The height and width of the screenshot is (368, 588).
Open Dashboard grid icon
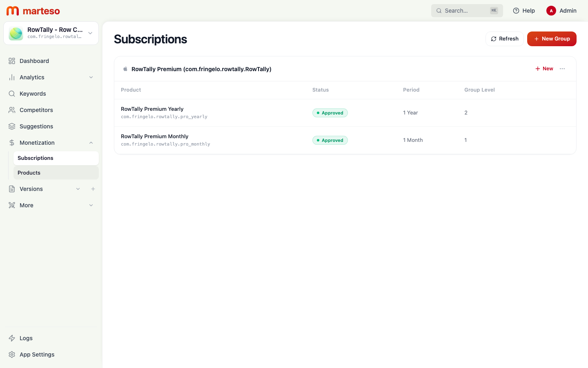[x=12, y=61]
